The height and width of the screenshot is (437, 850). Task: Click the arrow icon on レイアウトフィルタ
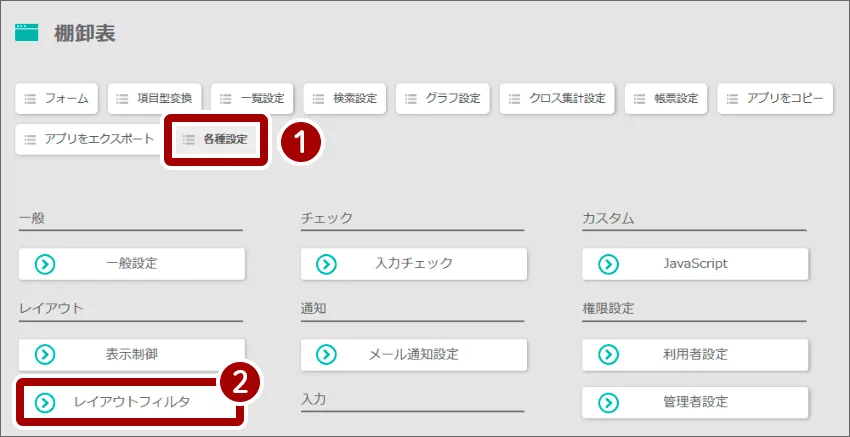point(45,403)
